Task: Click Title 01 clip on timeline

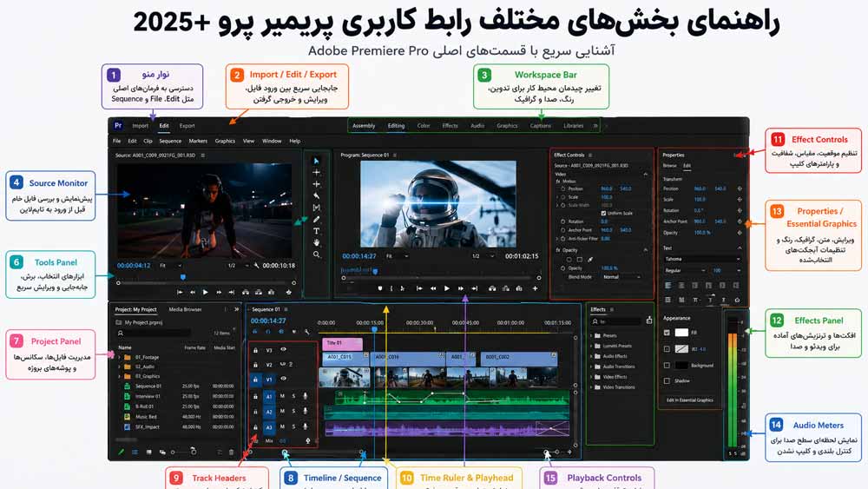Action: [x=342, y=344]
